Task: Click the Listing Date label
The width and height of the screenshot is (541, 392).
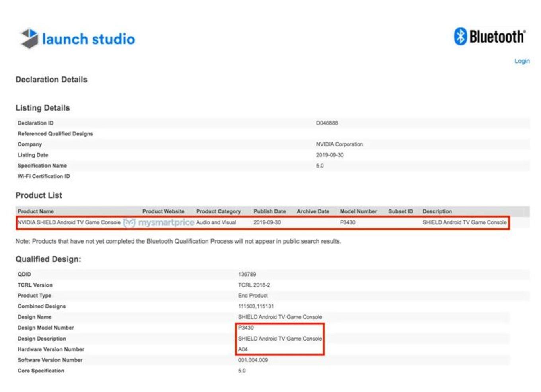Action: pos(33,155)
